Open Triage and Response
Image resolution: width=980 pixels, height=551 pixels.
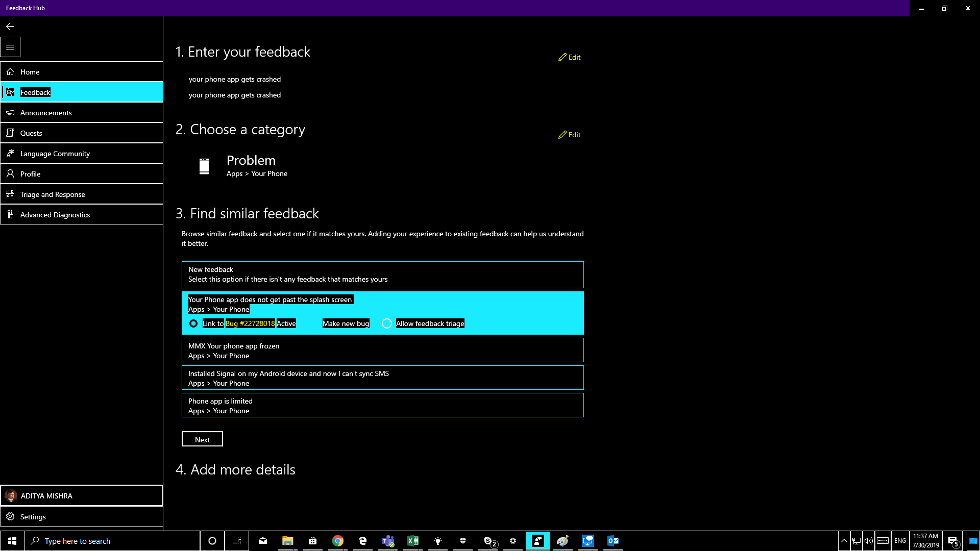click(82, 194)
